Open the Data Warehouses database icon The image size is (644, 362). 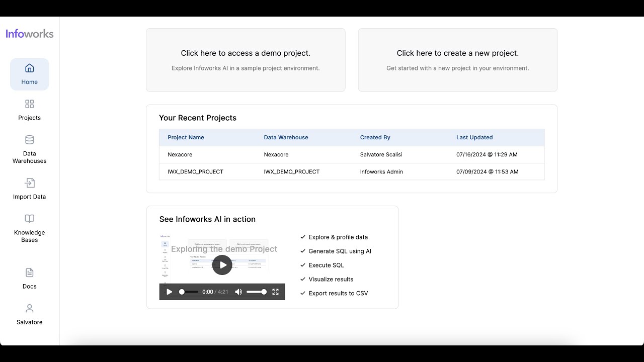click(x=30, y=140)
